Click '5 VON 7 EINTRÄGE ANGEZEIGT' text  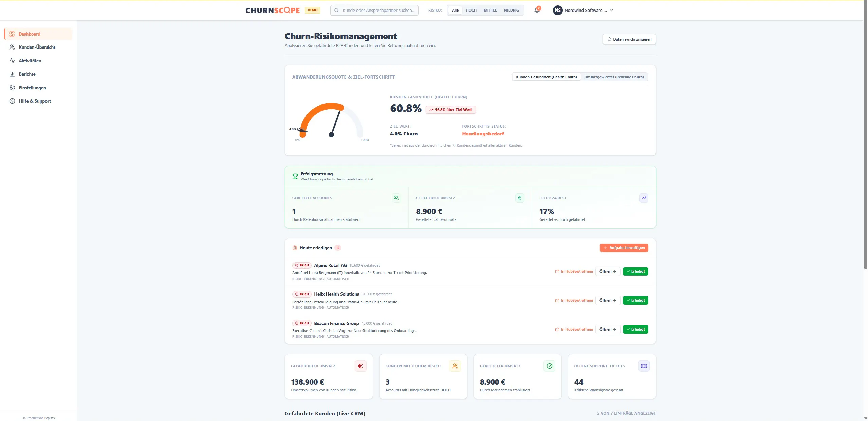coord(626,413)
